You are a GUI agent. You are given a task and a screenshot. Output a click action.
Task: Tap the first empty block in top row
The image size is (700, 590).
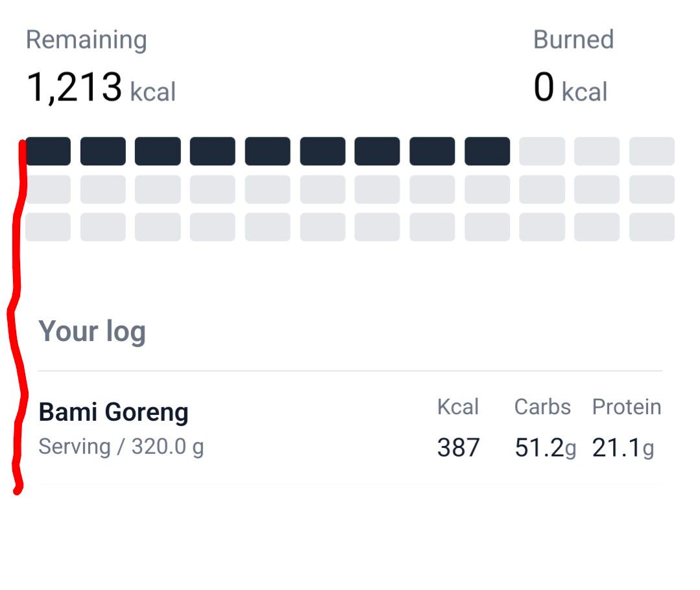(x=542, y=151)
